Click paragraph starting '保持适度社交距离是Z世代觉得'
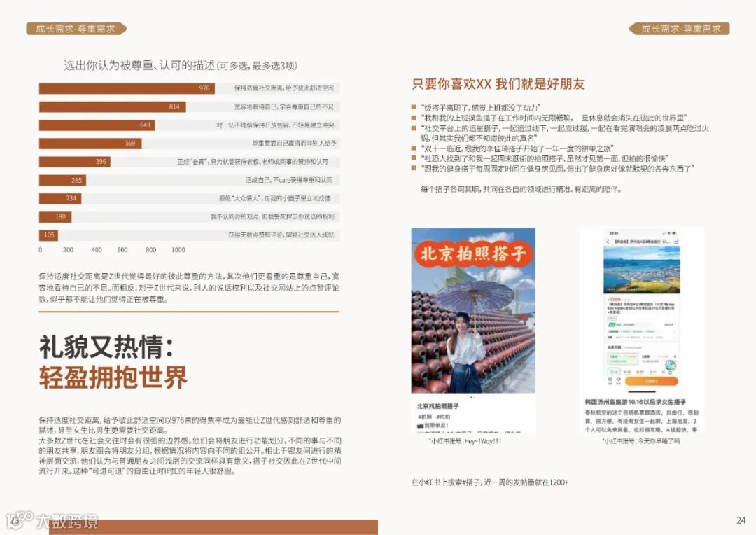Image resolution: width=756 pixels, height=535 pixels. pyautogui.click(x=189, y=288)
